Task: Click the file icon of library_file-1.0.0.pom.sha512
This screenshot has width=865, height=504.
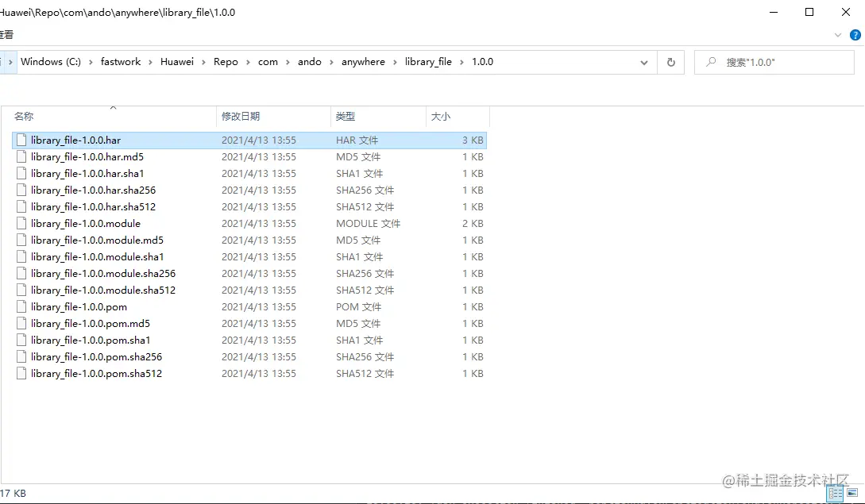Action: click(21, 373)
